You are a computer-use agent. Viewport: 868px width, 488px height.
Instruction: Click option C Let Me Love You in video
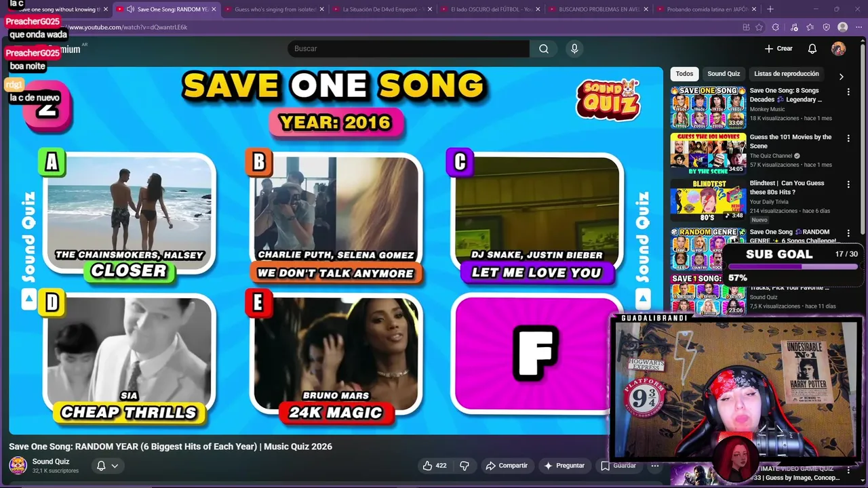536,218
